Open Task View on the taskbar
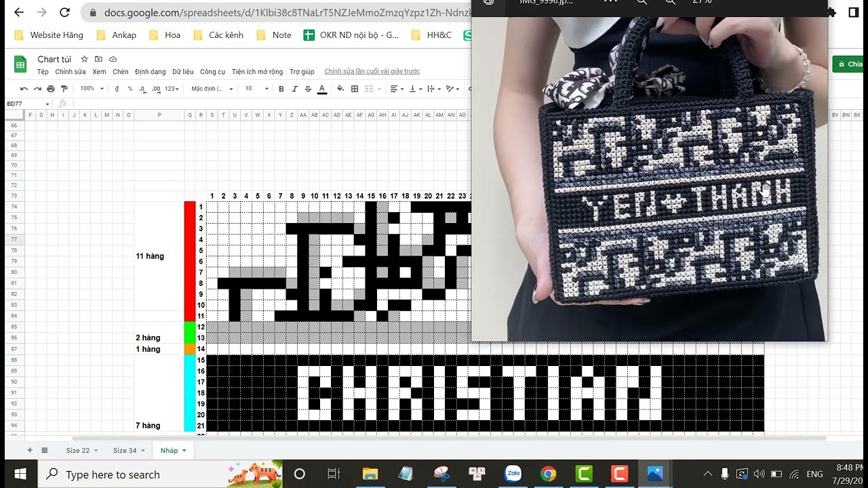This screenshot has height=488, width=868. pos(333,474)
